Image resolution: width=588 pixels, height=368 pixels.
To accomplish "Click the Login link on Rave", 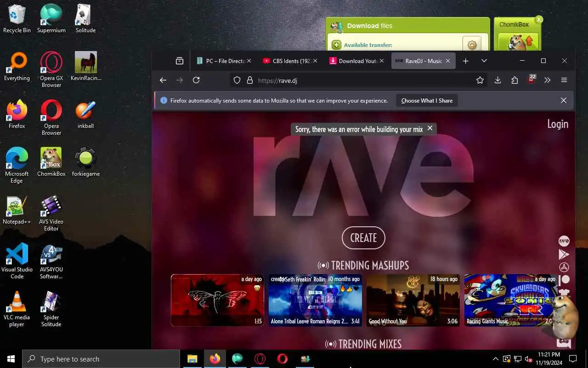I will 558,124.
